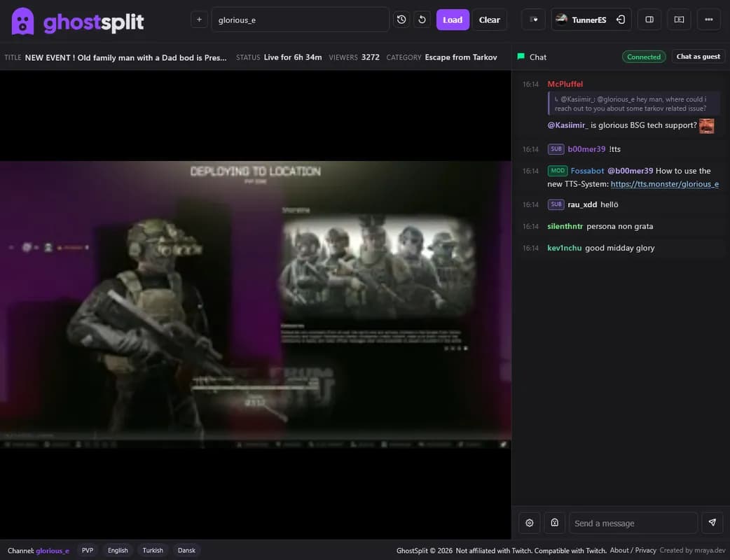Viewport: 730px width, 560px height.
Task: Open the tts.monster link in Fossabot's message
Action: [664, 183]
